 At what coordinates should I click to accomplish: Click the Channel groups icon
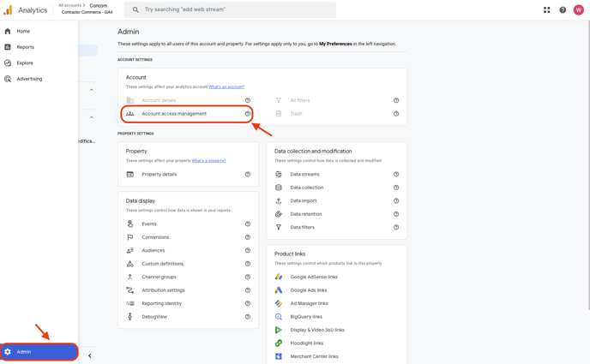(129, 277)
